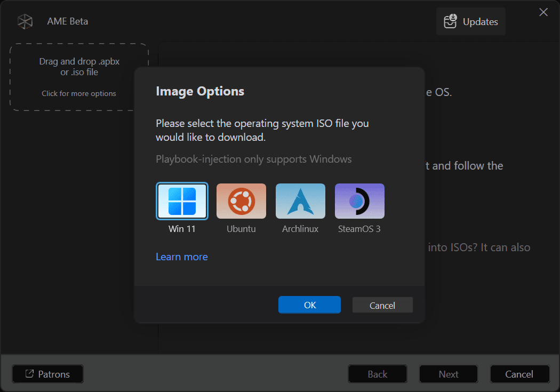This screenshot has width=560, height=392.
Task: Click the 'Click for more options' text
Action: pyautogui.click(x=79, y=93)
